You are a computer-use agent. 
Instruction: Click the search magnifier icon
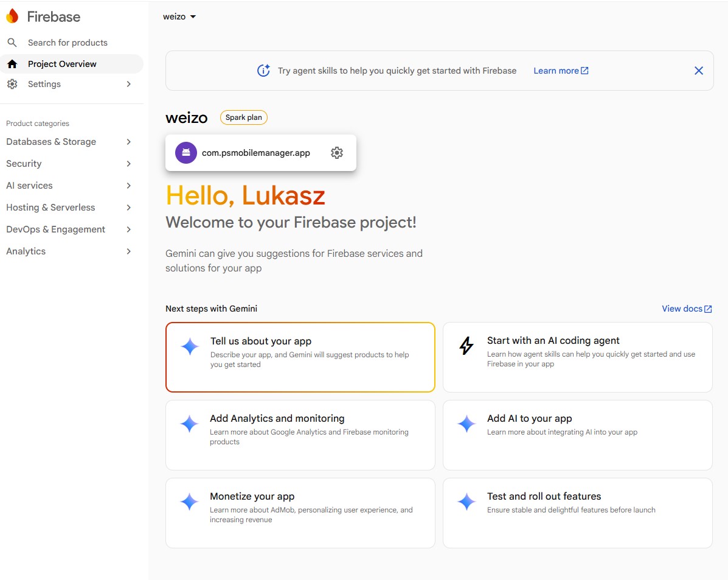coord(12,43)
